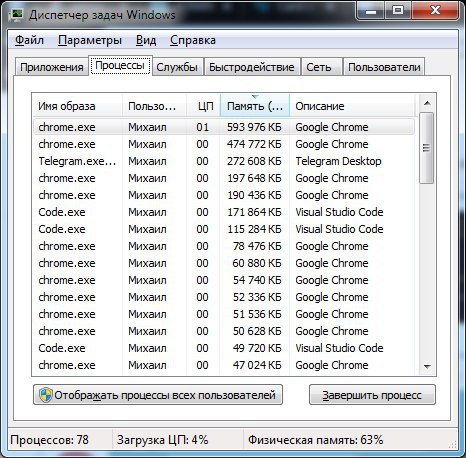Select chrome.exe row using 54 740 КБ

pyautogui.click(x=224, y=280)
